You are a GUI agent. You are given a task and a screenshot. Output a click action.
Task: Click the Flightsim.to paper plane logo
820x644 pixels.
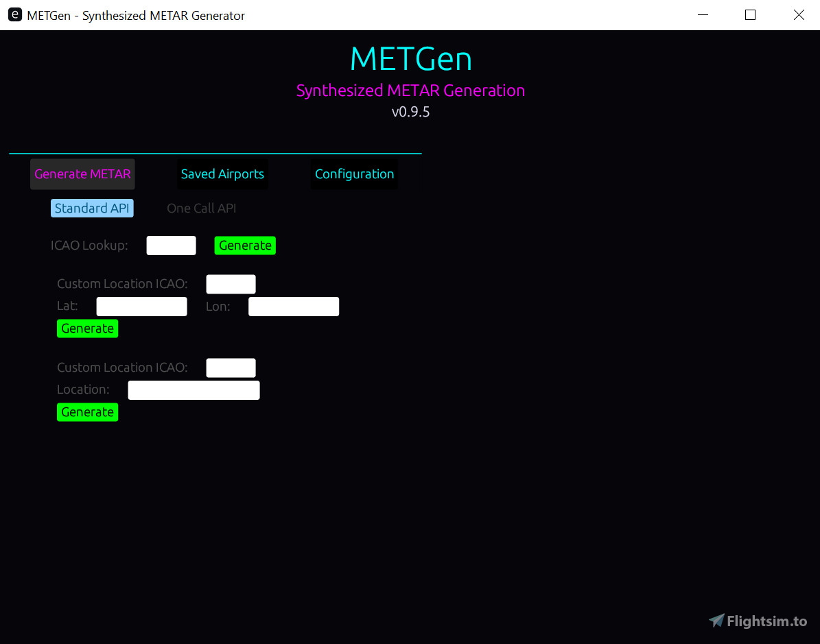716,621
